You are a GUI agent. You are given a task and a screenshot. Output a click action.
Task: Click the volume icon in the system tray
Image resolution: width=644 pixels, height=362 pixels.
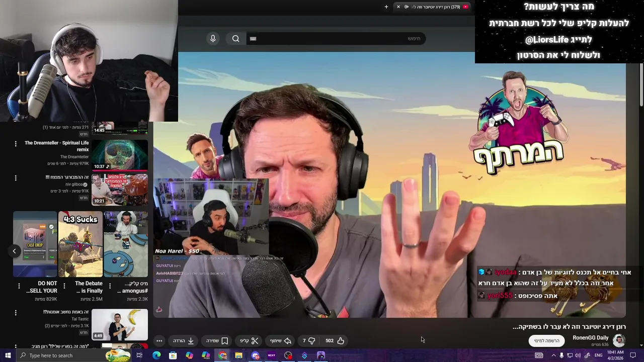point(578,355)
